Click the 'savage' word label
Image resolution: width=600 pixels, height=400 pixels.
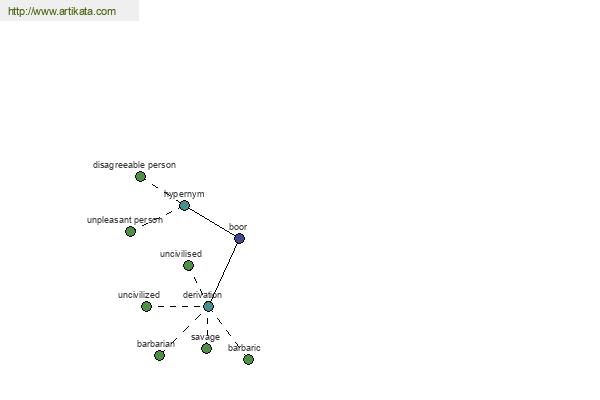pyautogui.click(x=205, y=337)
